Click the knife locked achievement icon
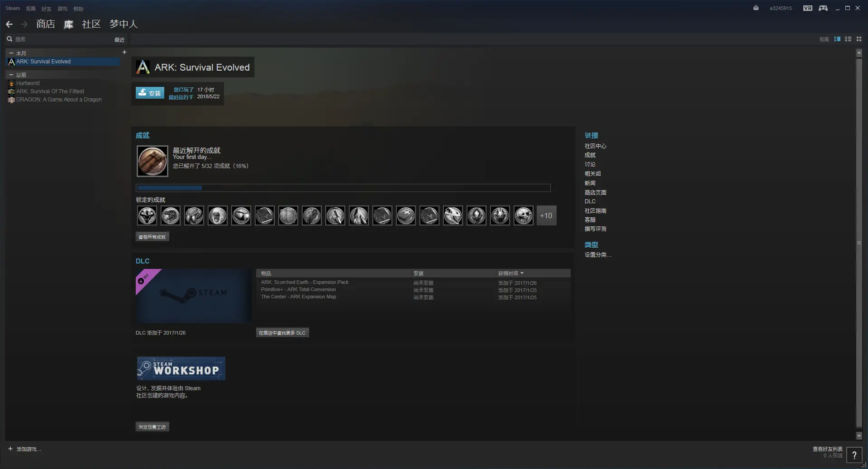This screenshot has width=868, height=469. pos(335,215)
